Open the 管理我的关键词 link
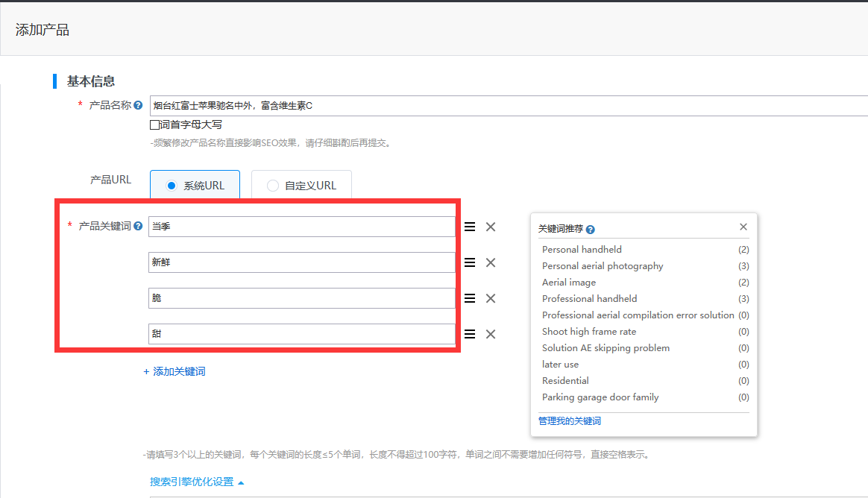Screen dimensions: 868x498 (x=570, y=421)
